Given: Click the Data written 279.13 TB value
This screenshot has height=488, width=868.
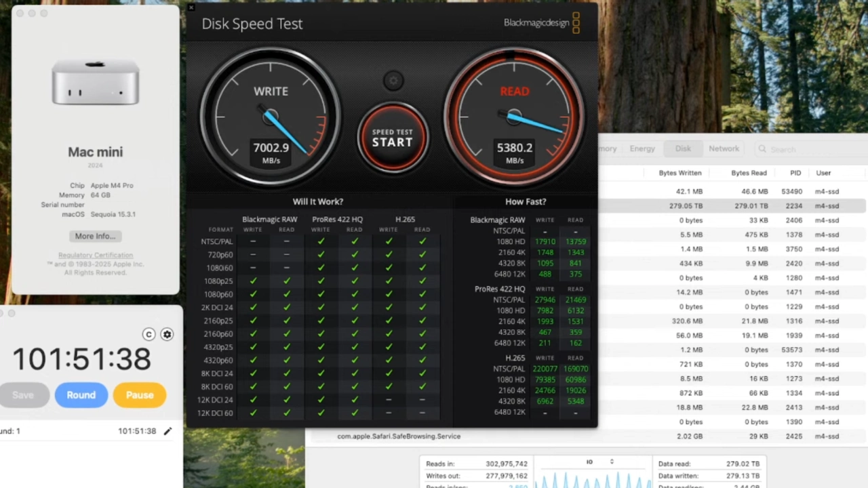Looking at the screenshot, I should coord(743,476).
